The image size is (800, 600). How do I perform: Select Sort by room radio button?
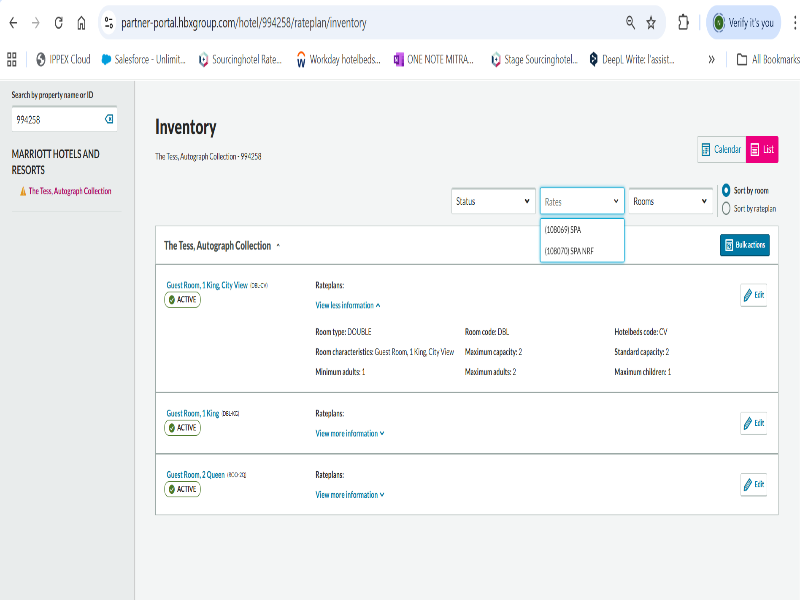[x=726, y=190]
